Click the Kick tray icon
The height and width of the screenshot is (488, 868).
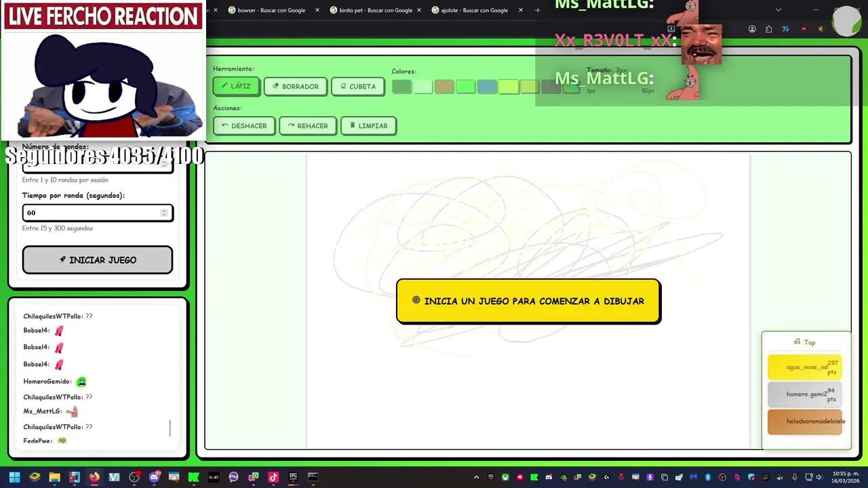(x=534, y=477)
